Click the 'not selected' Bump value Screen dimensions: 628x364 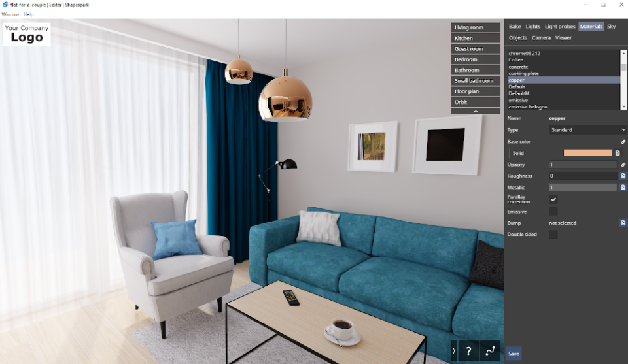pyautogui.click(x=563, y=223)
